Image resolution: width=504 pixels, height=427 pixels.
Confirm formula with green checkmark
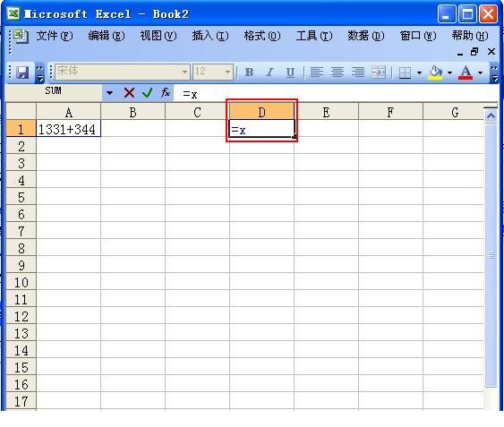[x=147, y=93]
